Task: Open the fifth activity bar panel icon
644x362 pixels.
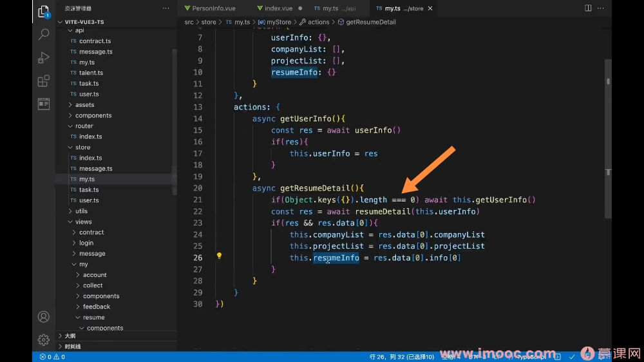Action: [x=44, y=104]
